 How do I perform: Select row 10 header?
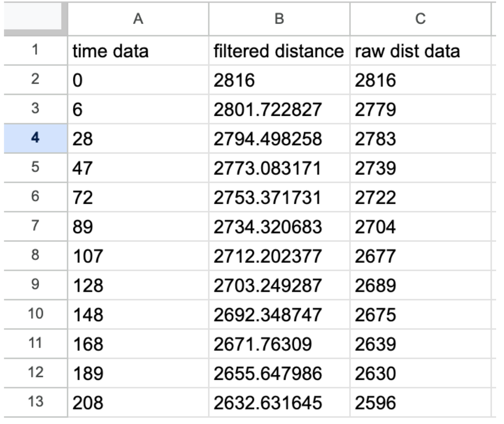click(x=35, y=314)
